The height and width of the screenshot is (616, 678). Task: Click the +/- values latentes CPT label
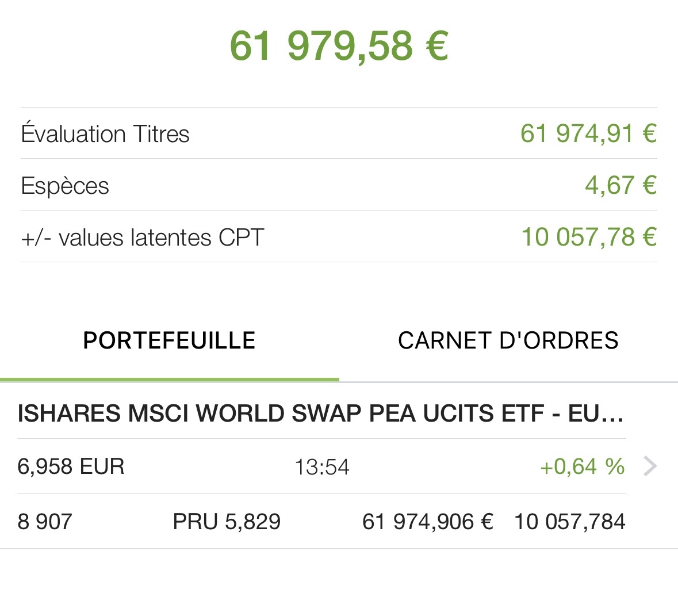click(142, 238)
